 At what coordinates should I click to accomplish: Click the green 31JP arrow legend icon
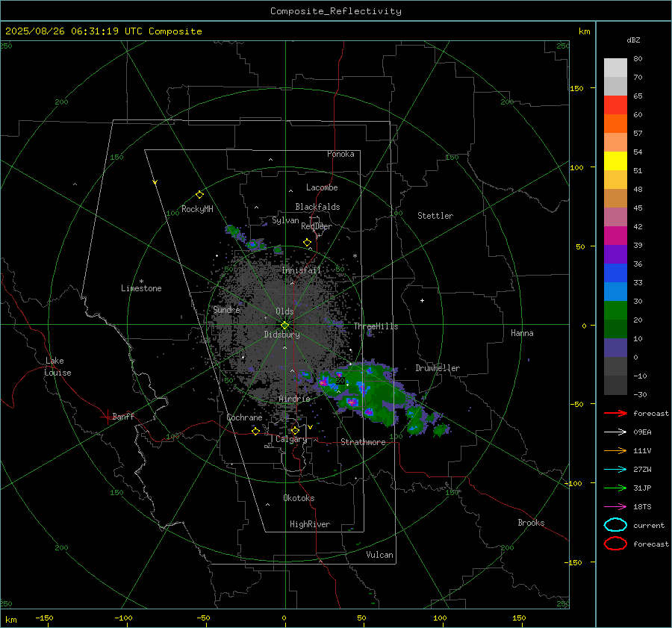pos(615,488)
